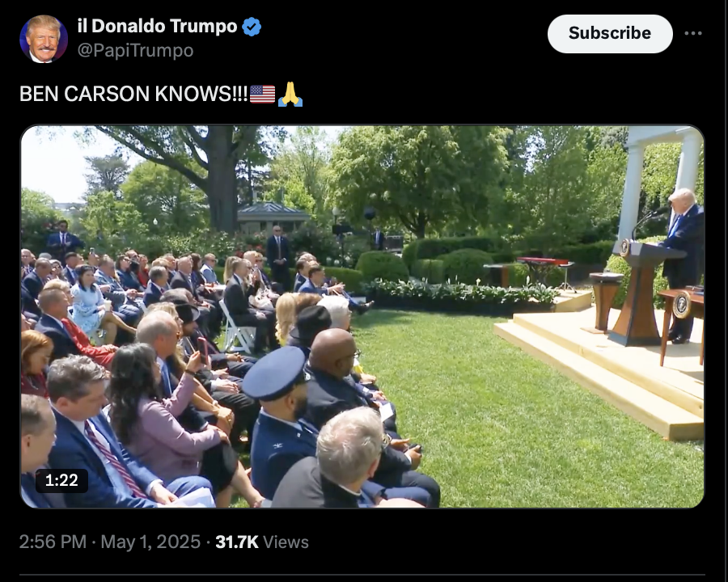Viewport: 728px width, 582px height.
Task: Play the Rose Garden video
Action: (x=362, y=317)
